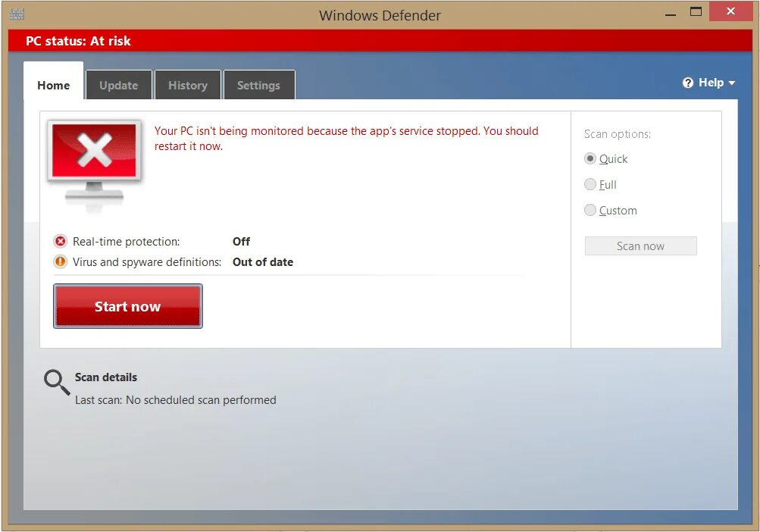
Task: Click the orange warning icon beside Virus definitions
Action: (60, 262)
